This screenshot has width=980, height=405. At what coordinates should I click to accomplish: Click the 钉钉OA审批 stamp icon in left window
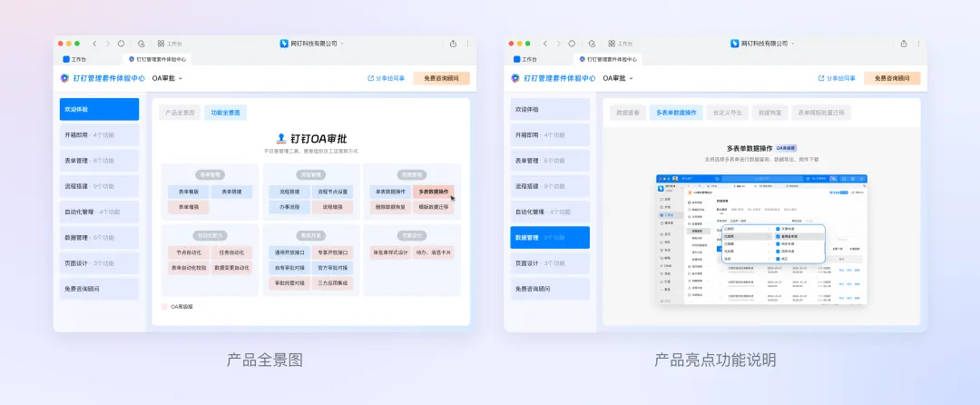point(281,138)
